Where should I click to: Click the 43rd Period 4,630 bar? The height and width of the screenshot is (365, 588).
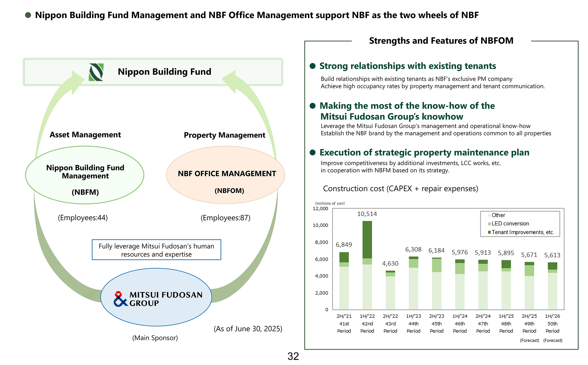point(390,290)
